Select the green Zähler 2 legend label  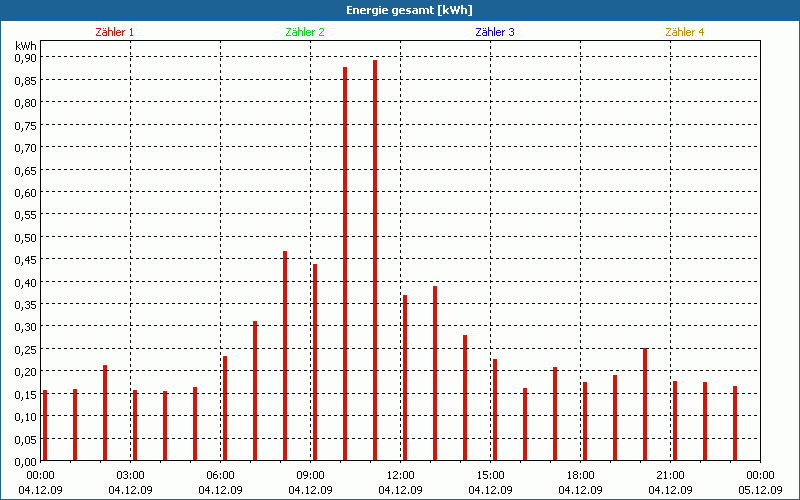click(305, 32)
